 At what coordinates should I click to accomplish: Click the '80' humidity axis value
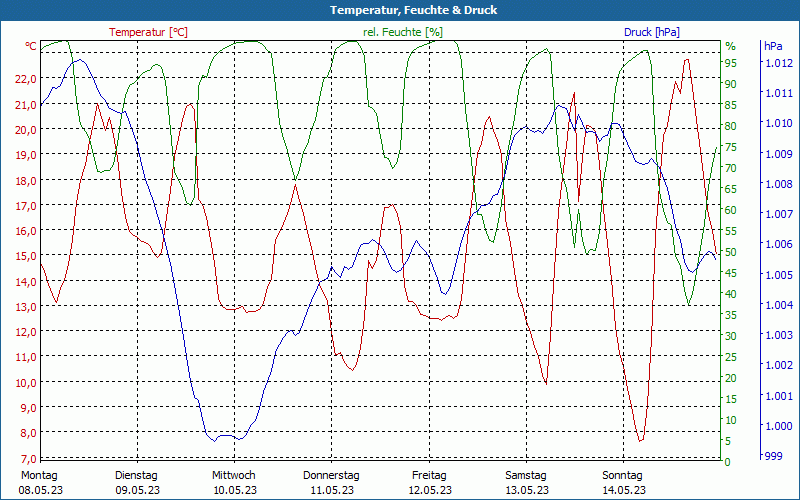point(731,126)
